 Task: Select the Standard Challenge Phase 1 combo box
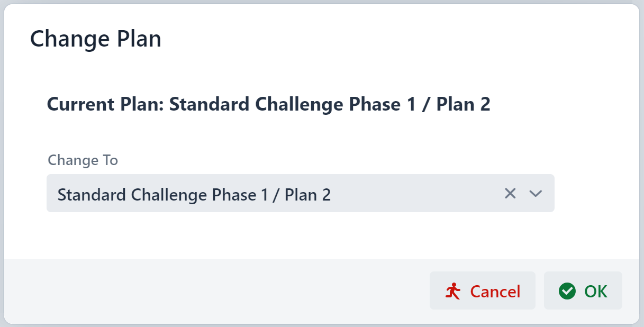[x=265, y=194]
